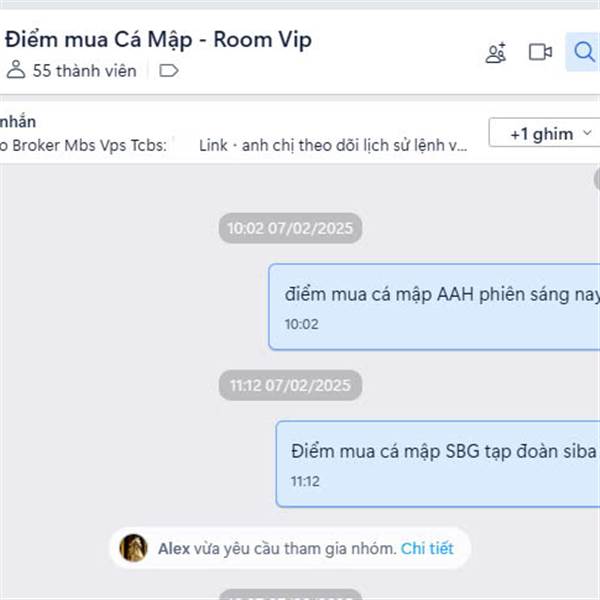
Task: Click the group title Điểm mua Cá Mập
Action: (158, 39)
